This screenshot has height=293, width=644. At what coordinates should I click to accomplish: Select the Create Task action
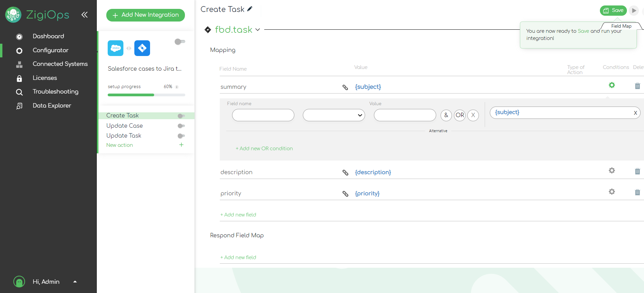(x=122, y=115)
